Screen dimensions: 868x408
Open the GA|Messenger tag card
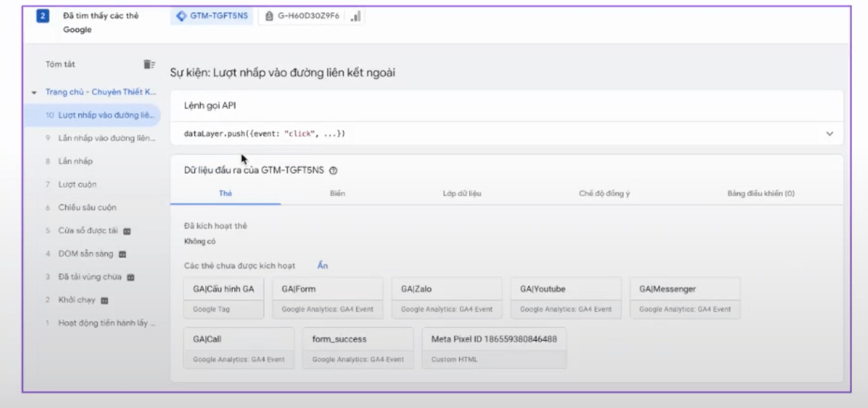[685, 298]
